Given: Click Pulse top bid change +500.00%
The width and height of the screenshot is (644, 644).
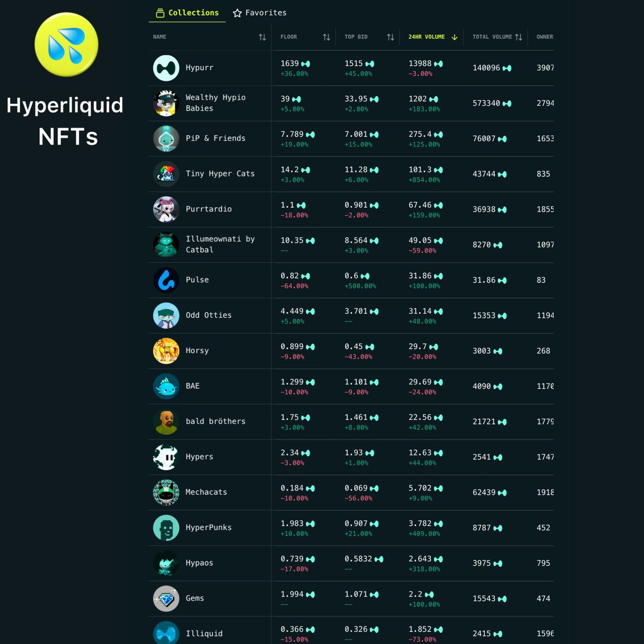Looking at the screenshot, I should 361,286.
